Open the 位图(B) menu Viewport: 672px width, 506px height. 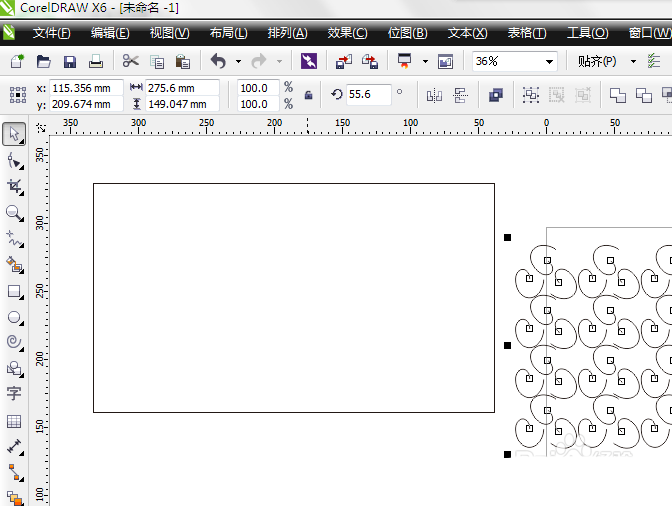pyautogui.click(x=407, y=33)
